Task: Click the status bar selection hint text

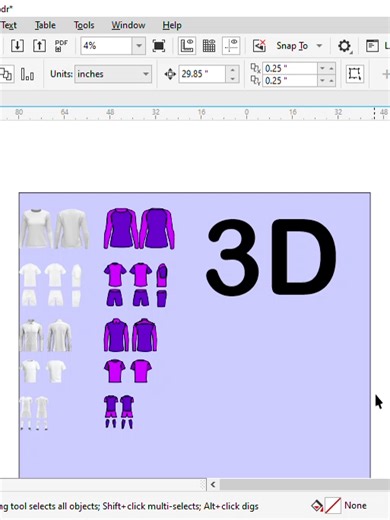Action: click(x=129, y=506)
